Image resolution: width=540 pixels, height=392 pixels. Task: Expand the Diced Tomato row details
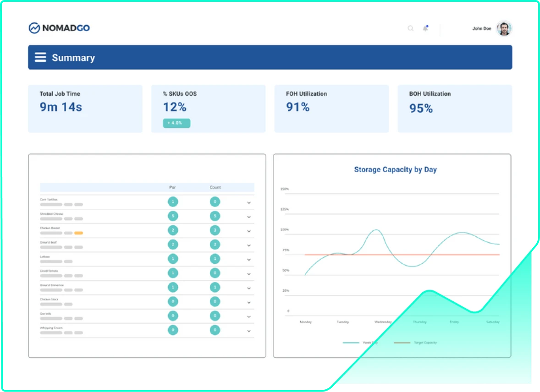pyautogui.click(x=249, y=273)
